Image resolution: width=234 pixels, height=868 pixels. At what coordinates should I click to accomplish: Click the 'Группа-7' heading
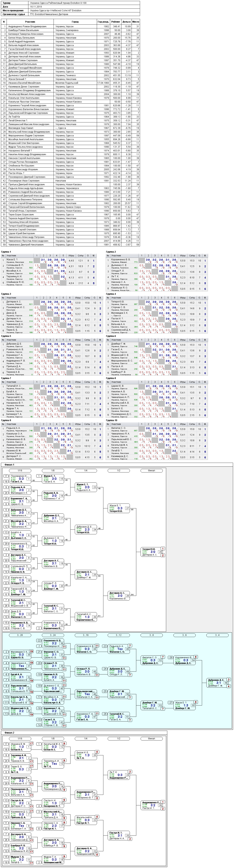6,378
